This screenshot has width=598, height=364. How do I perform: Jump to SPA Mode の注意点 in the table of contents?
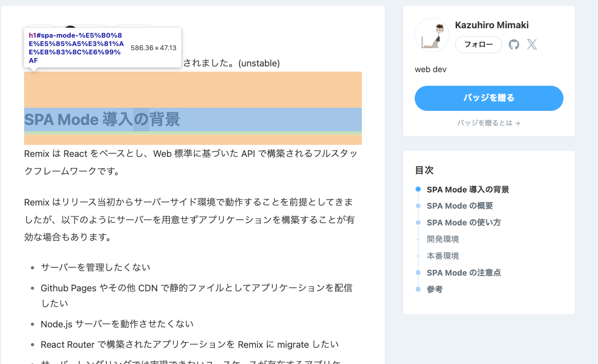pos(463,273)
